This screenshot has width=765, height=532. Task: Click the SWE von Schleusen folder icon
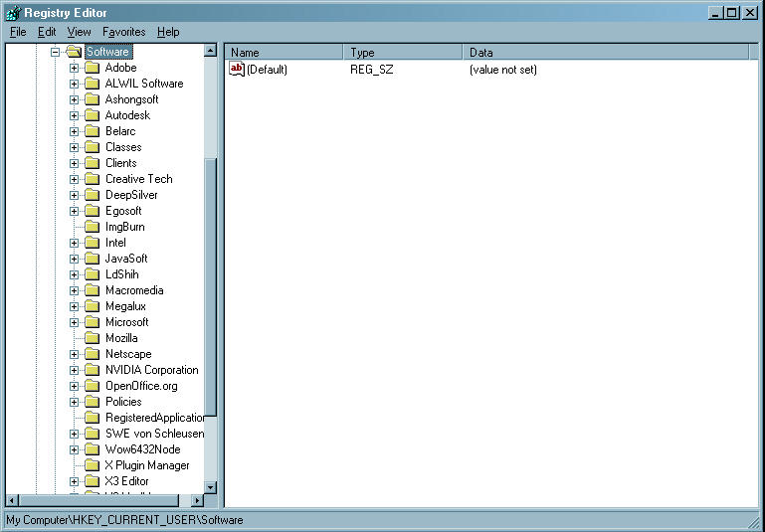92,434
